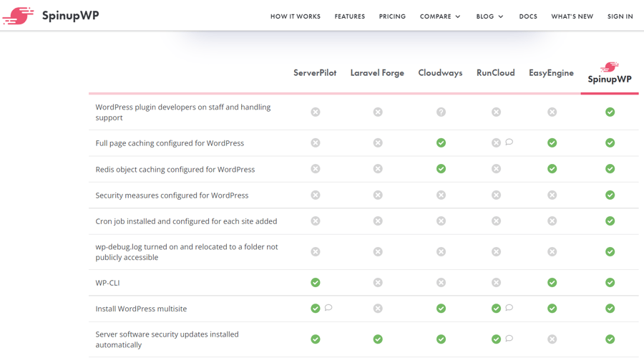Select the 'WP-CLI' row label
The width and height of the screenshot is (644, 358).
[x=107, y=283]
